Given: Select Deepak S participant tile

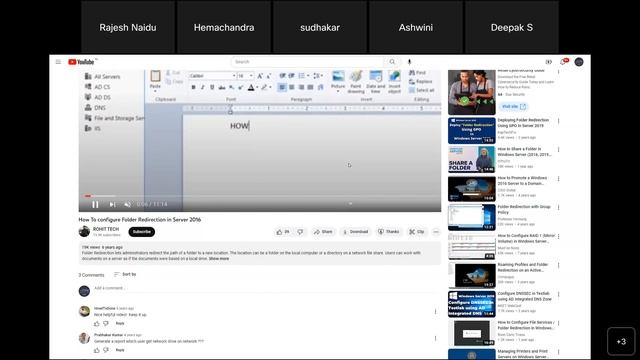Looking at the screenshot, I should (x=511, y=27).
